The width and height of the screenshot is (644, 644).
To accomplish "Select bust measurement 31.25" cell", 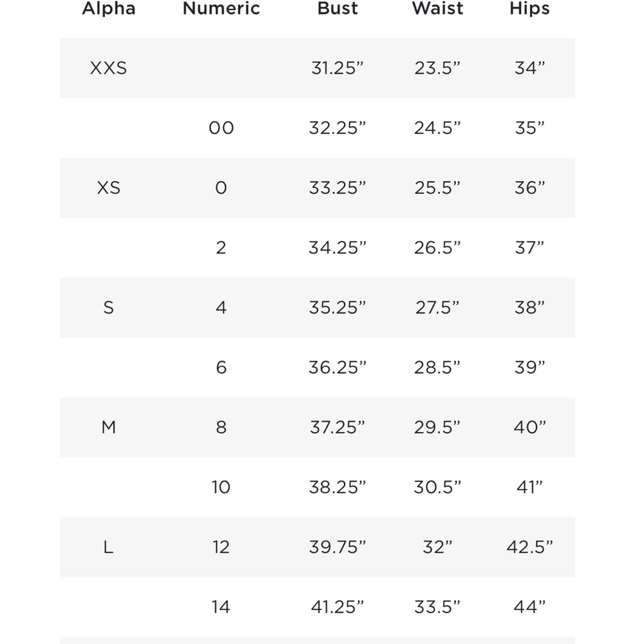I will coord(337,68).
